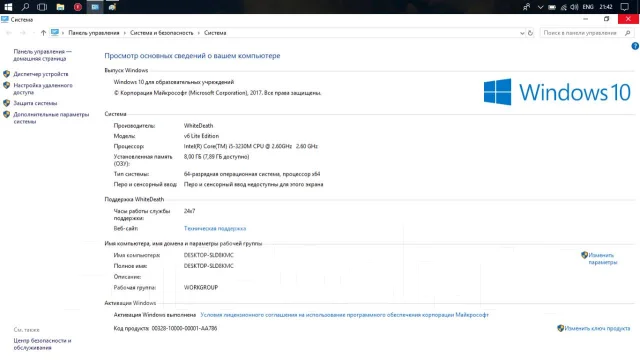Open Диспетчер устройств link

tap(41, 74)
